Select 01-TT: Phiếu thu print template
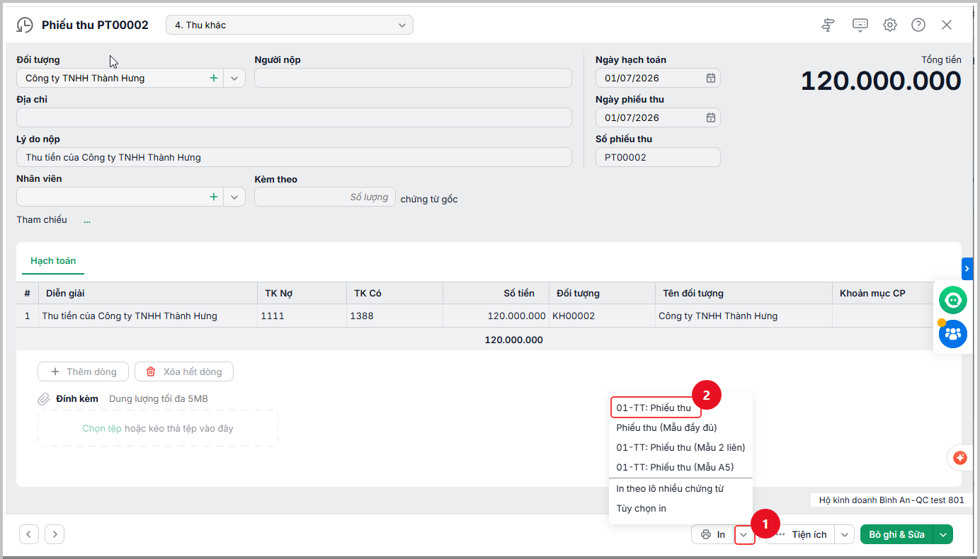 click(x=654, y=408)
